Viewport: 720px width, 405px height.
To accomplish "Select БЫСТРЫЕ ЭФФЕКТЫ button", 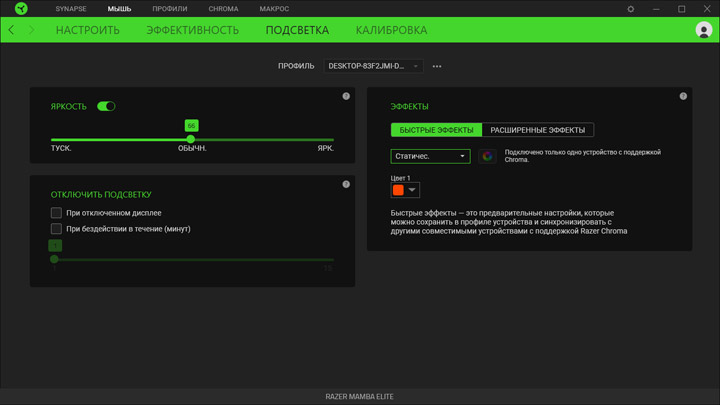I will 436,130.
